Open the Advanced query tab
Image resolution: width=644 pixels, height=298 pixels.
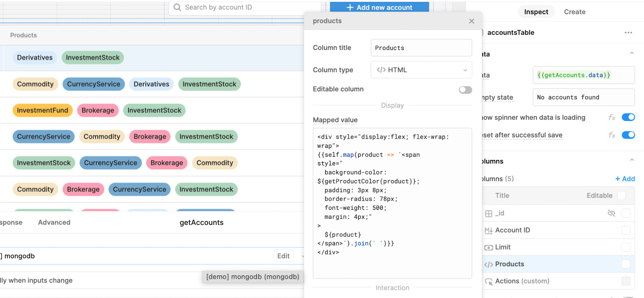(54, 222)
